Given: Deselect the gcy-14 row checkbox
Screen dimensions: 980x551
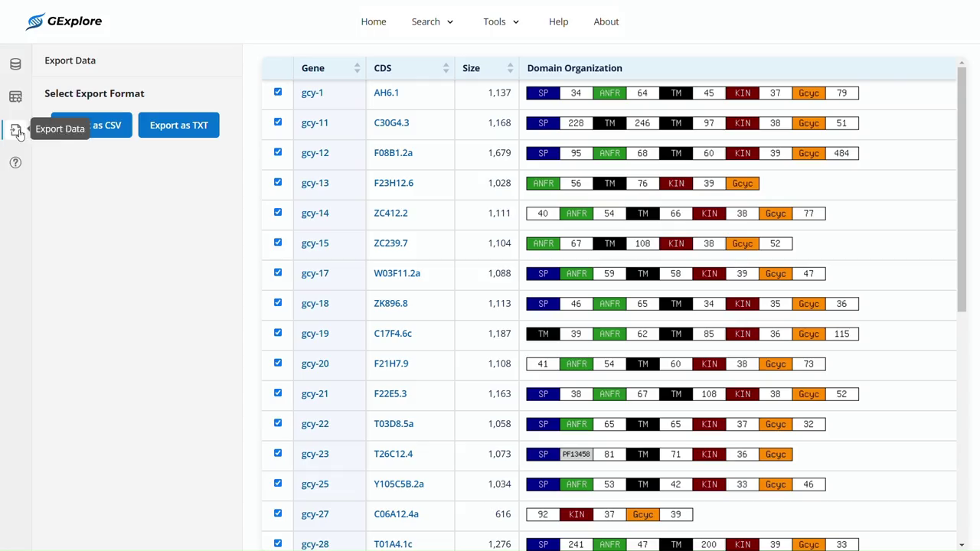Looking at the screenshot, I should (278, 212).
